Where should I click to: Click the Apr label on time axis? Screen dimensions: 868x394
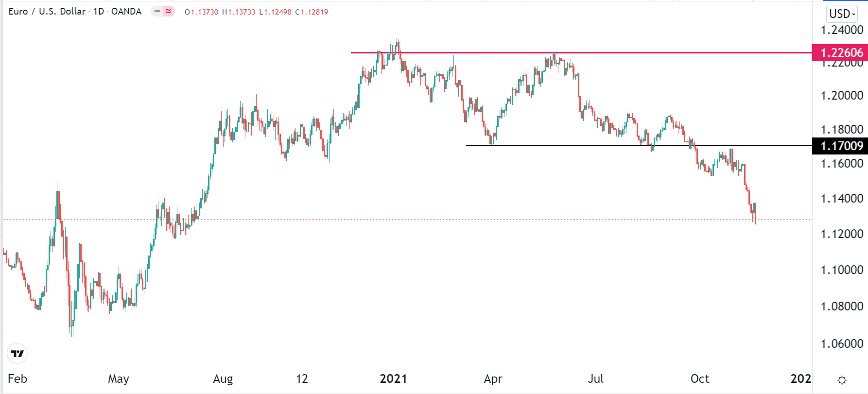[x=493, y=379]
